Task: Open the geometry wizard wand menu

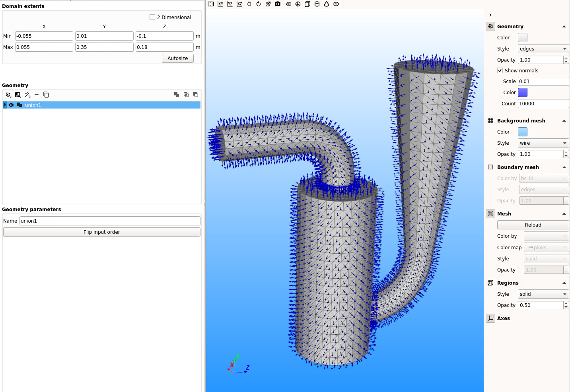Action: coord(27,95)
